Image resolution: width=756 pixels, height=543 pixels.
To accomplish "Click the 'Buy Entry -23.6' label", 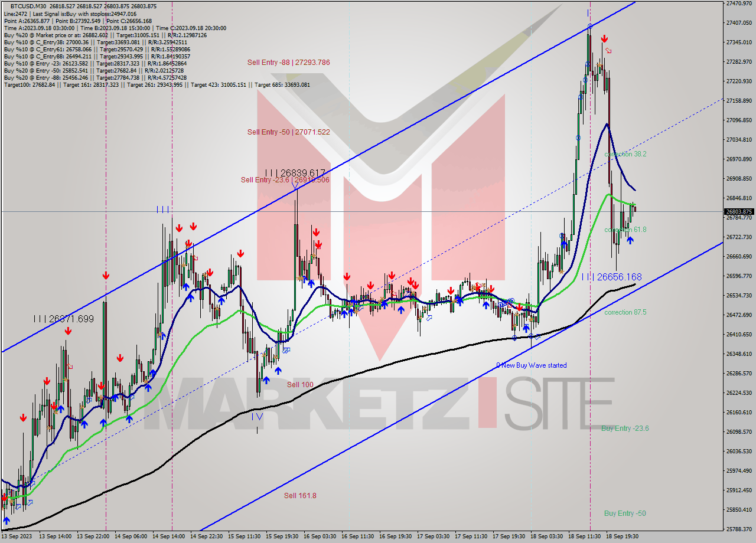I will click(625, 428).
